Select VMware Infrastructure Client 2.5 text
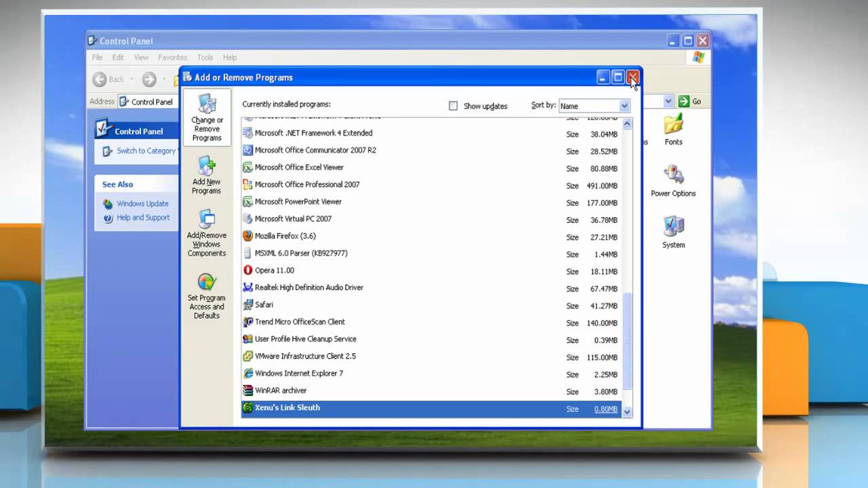The image size is (868, 488). pyautogui.click(x=305, y=357)
